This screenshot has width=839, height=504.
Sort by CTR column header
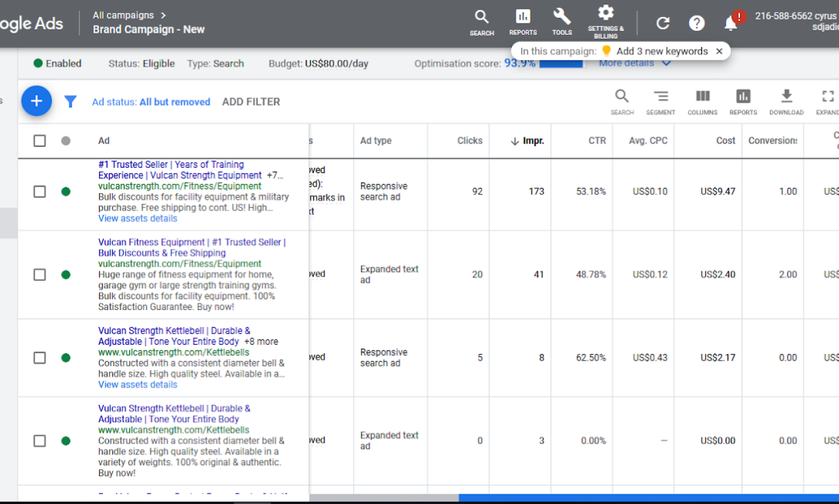tap(597, 140)
